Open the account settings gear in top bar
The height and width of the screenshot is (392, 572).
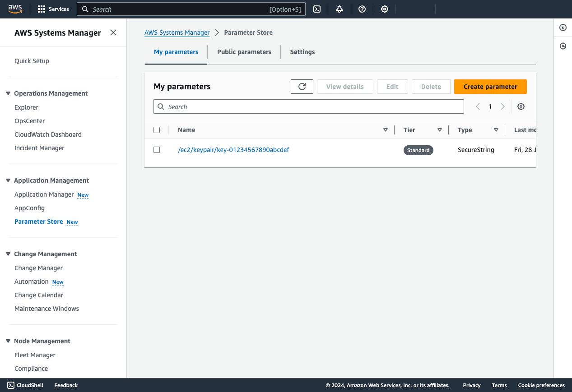coord(384,9)
